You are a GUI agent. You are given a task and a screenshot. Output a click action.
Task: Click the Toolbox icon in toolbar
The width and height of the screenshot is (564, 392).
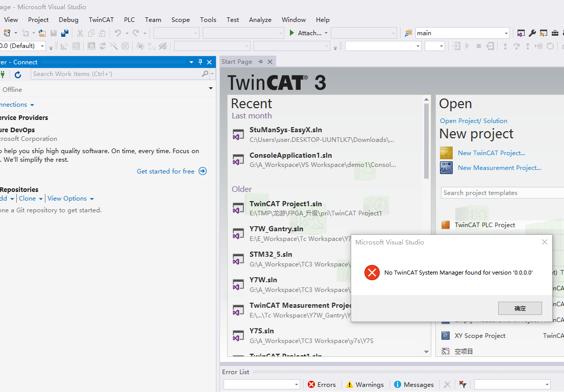tap(555, 33)
